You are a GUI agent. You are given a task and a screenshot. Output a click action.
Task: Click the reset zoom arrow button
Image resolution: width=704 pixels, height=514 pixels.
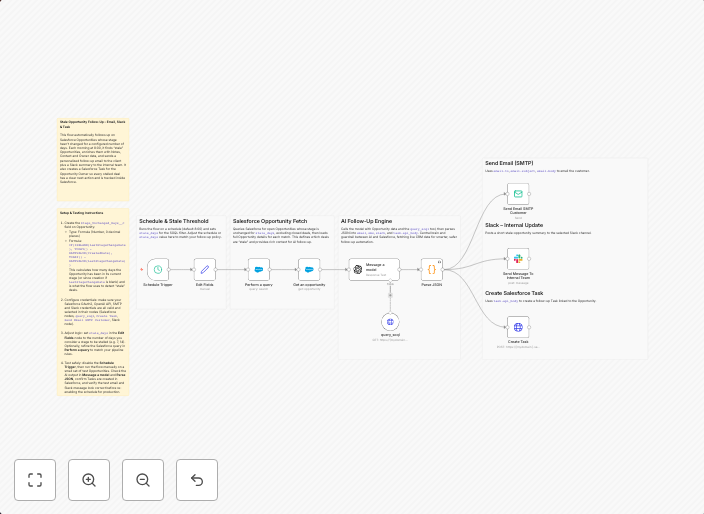pos(197,480)
